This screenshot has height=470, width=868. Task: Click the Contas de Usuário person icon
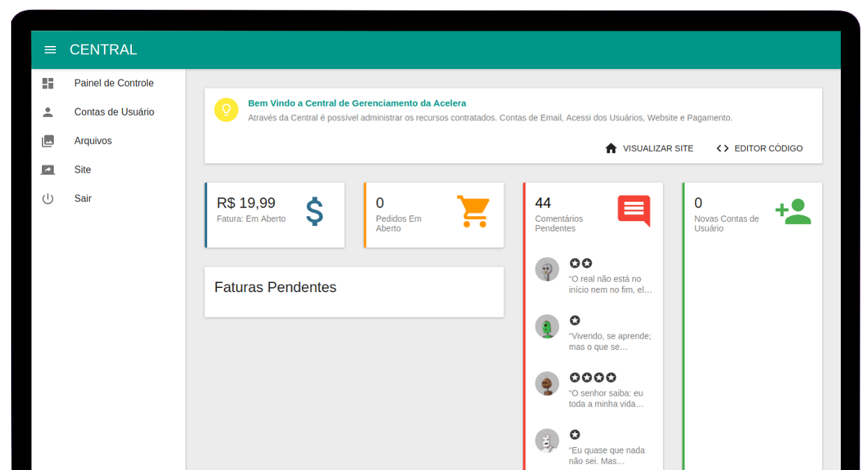pyautogui.click(x=47, y=112)
